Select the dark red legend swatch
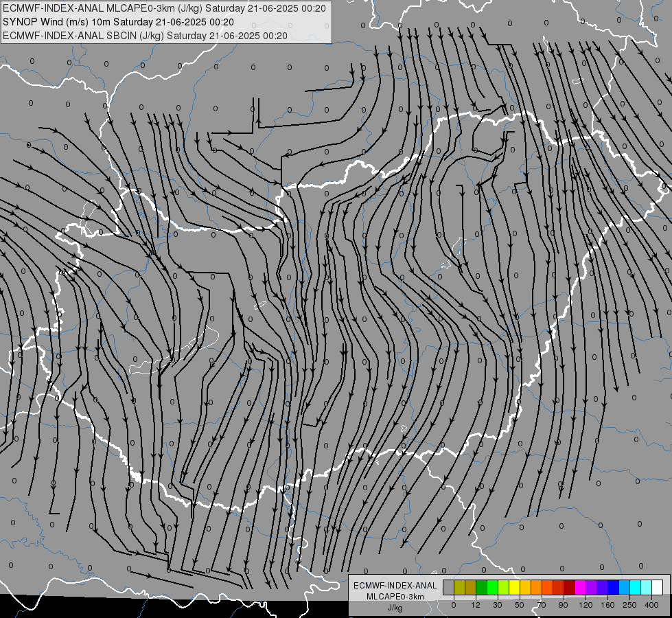This screenshot has height=618, width=672. pyautogui.click(x=570, y=587)
